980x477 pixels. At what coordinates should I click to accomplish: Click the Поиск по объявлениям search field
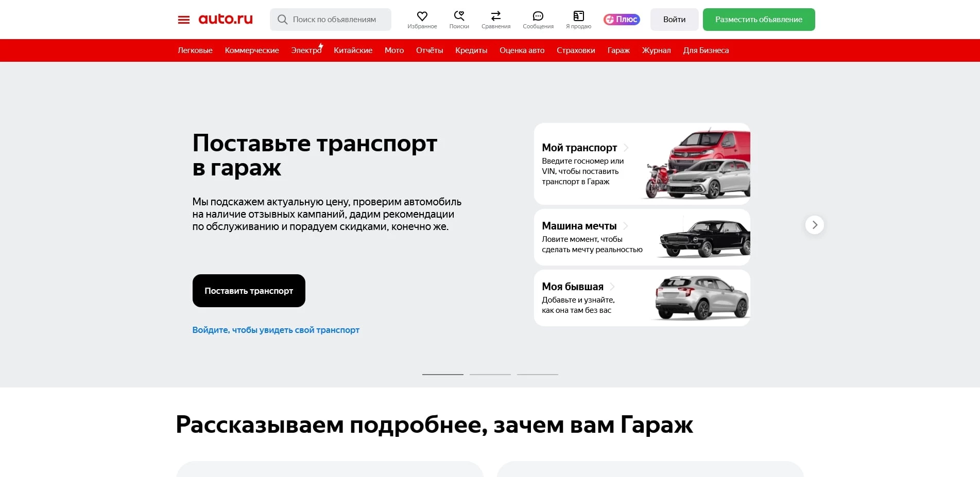335,19
